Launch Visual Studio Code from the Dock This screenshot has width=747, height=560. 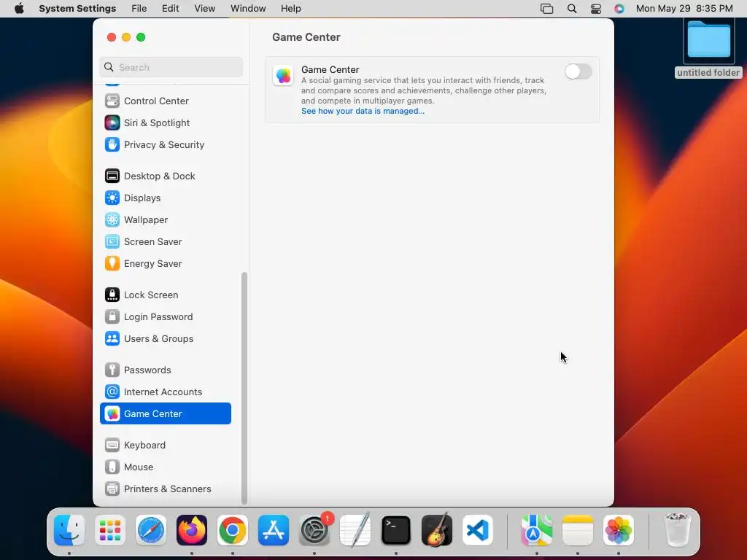478,530
